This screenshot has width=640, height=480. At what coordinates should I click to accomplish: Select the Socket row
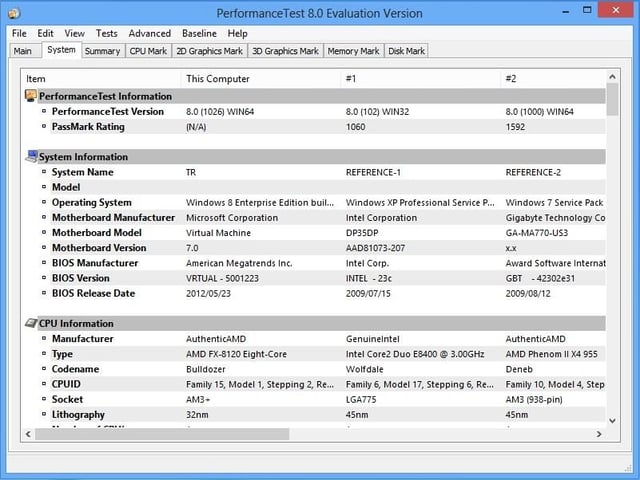pyautogui.click(x=314, y=399)
